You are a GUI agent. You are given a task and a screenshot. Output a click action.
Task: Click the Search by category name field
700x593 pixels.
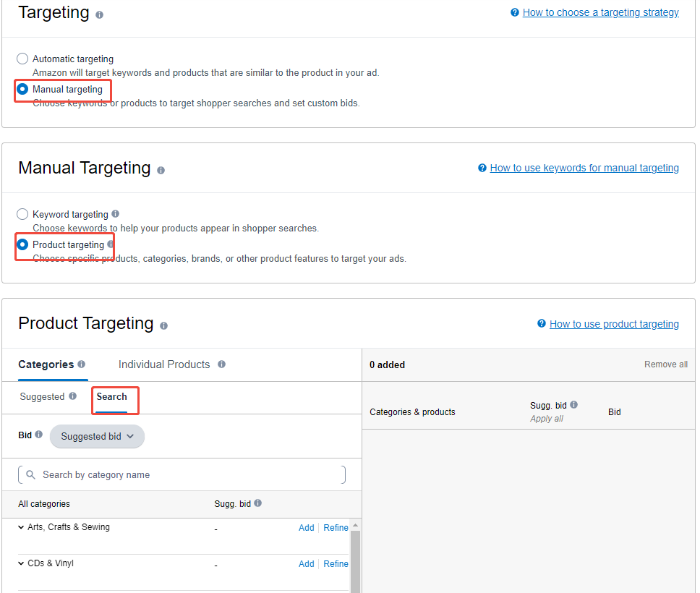point(181,475)
